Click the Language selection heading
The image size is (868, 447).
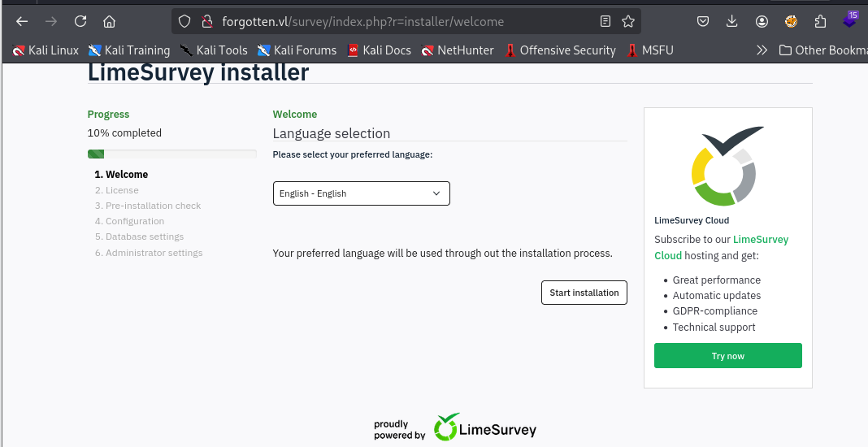click(x=332, y=133)
